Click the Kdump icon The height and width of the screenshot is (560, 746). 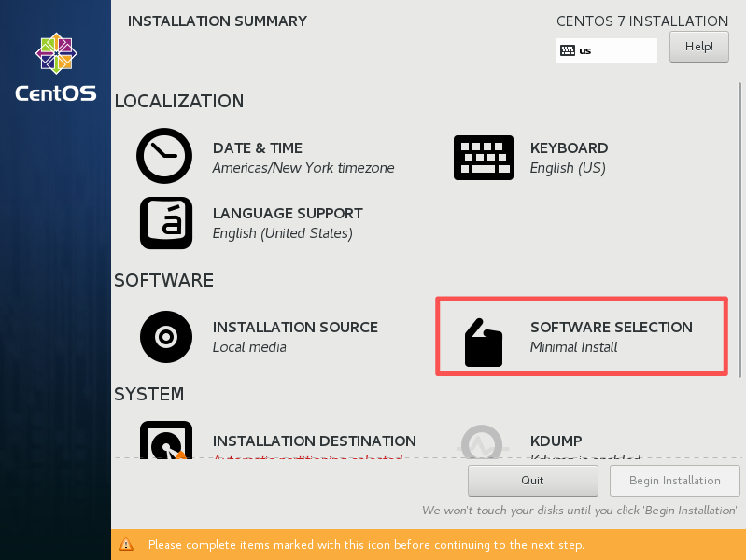pyautogui.click(x=483, y=443)
